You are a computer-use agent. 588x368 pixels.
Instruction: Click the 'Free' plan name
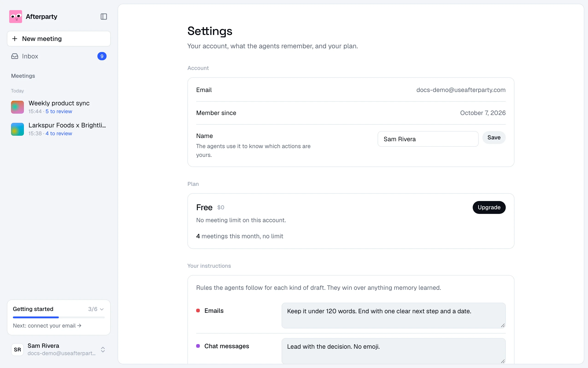pyautogui.click(x=204, y=207)
